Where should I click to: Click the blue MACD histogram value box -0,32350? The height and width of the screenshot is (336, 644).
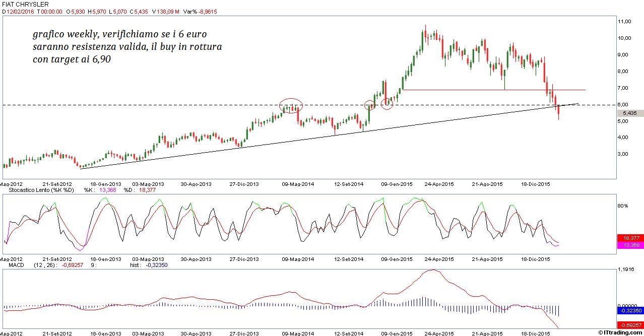[630, 311]
